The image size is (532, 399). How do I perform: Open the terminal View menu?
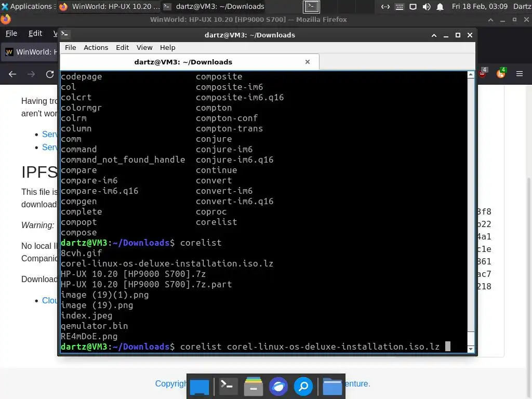pos(144,47)
